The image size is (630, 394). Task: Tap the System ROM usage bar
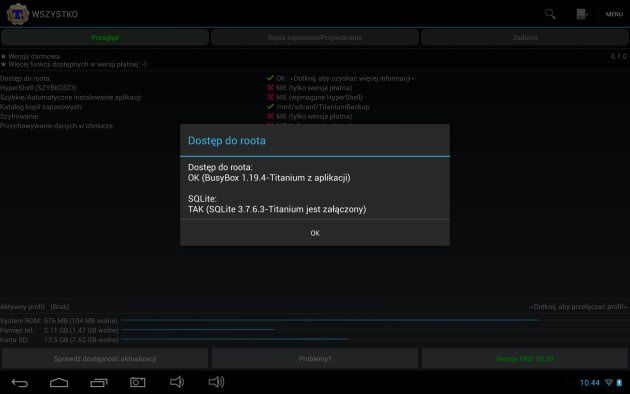(375, 320)
